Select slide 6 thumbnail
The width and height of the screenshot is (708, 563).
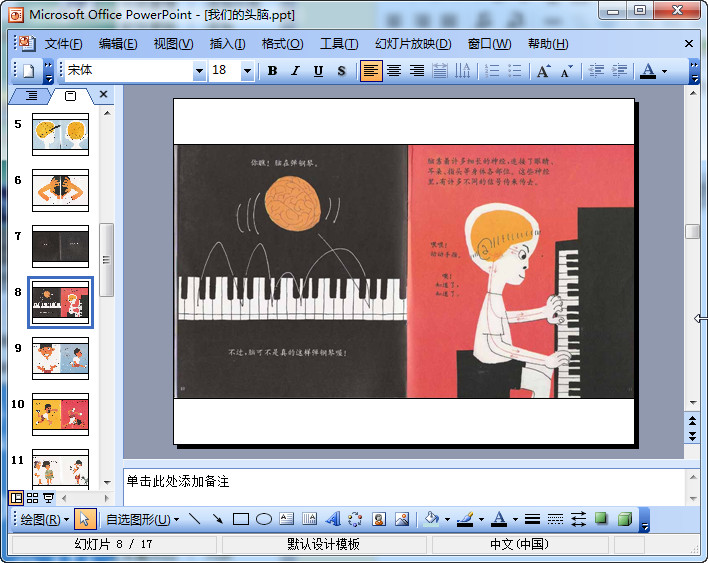[x=61, y=191]
